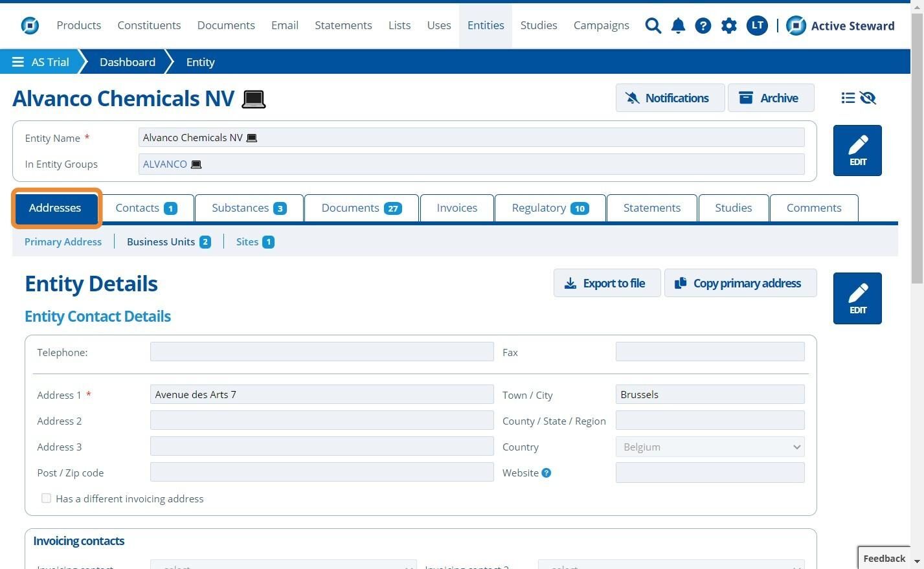This screenshot has width=924, height=569.
Task: Open the Products menu
Action: (79, 25)
